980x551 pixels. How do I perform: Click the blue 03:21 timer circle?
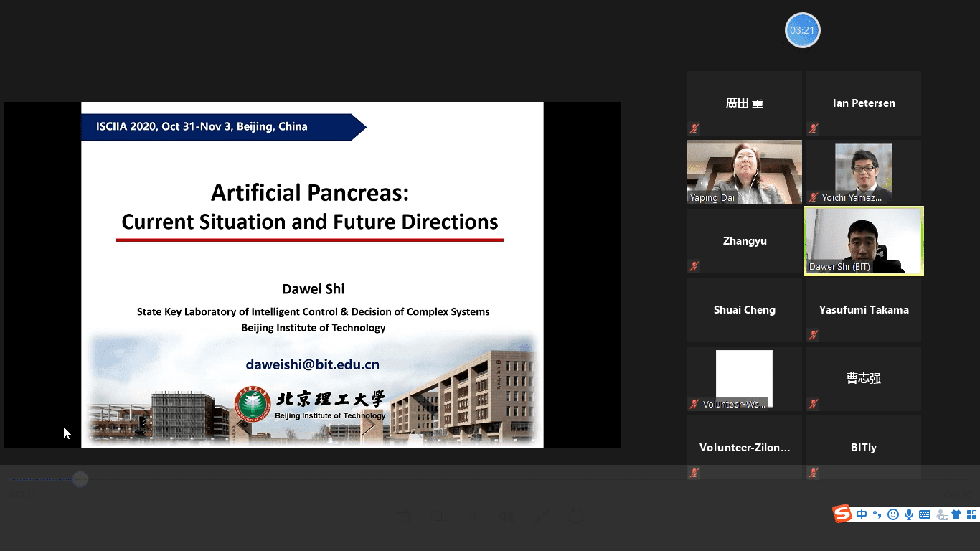tap(802, 30)
